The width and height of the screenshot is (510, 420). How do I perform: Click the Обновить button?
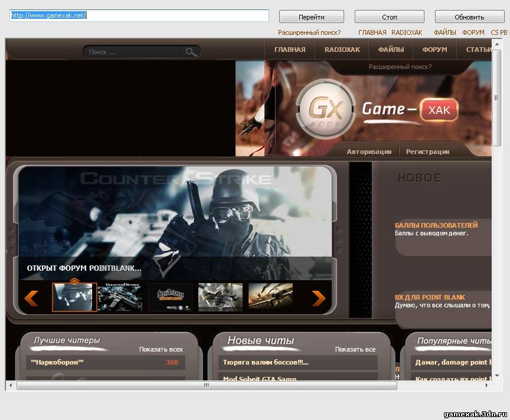click(x=469, y=17)
